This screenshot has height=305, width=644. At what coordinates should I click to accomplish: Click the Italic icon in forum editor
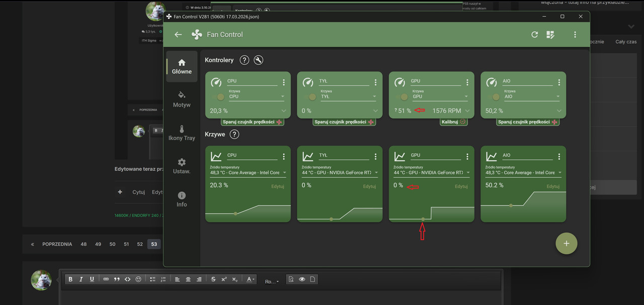pos(81,279)
